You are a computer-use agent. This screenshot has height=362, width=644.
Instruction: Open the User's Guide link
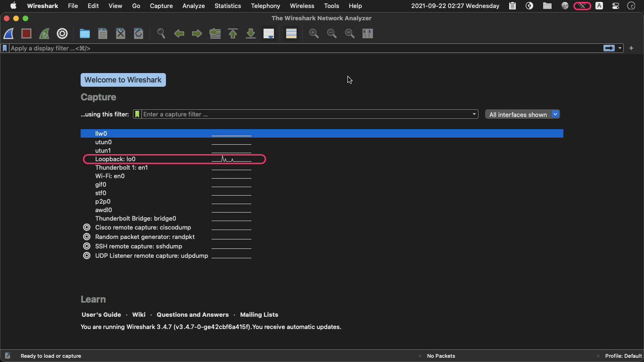(101, 314)
